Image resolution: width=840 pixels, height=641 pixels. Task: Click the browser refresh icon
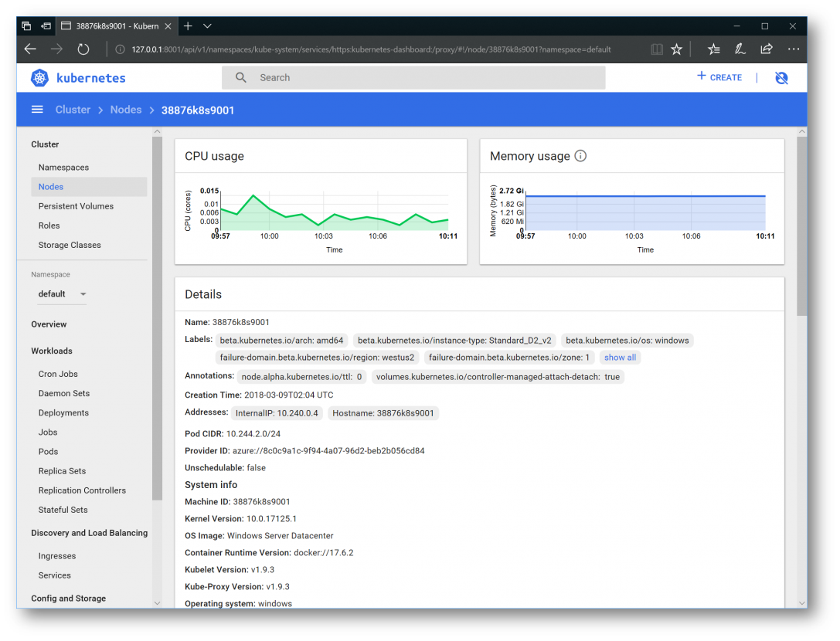tap(83, 49)
